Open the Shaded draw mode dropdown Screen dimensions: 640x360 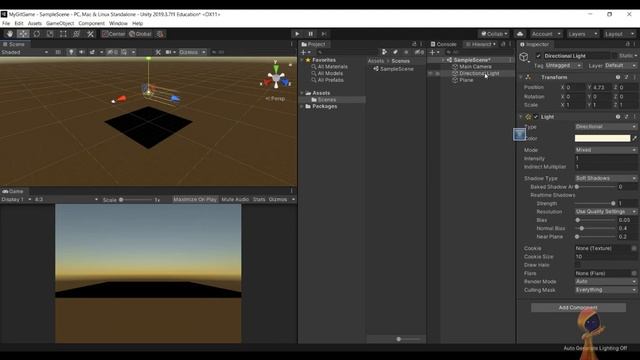tap(25, 52)
